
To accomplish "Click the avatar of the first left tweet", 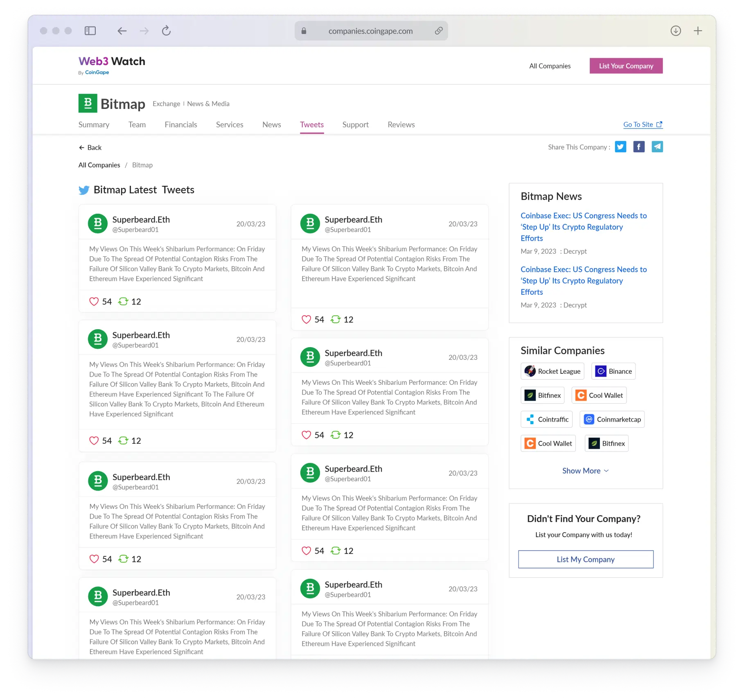I will tap(98, 224).
